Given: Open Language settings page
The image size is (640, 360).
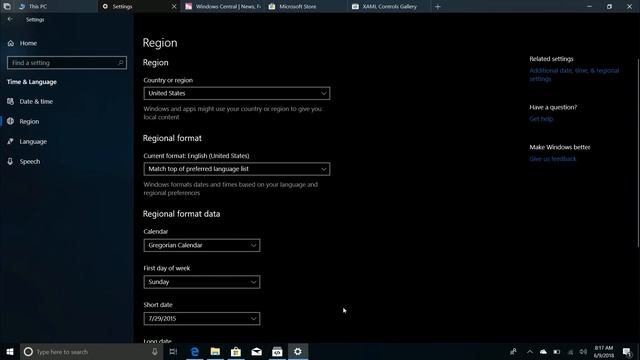Looking at the screenshot, I should point(33,141).
